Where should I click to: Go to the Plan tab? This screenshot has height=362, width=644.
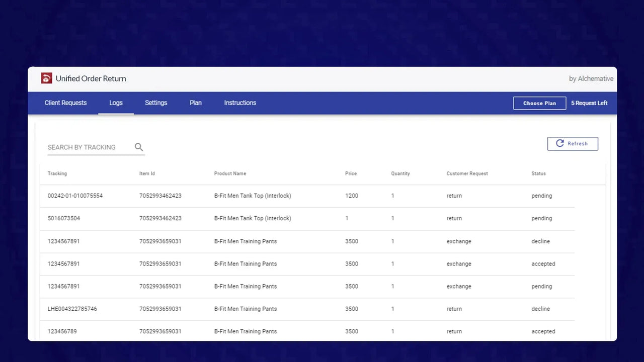click(x=196, y=103)
